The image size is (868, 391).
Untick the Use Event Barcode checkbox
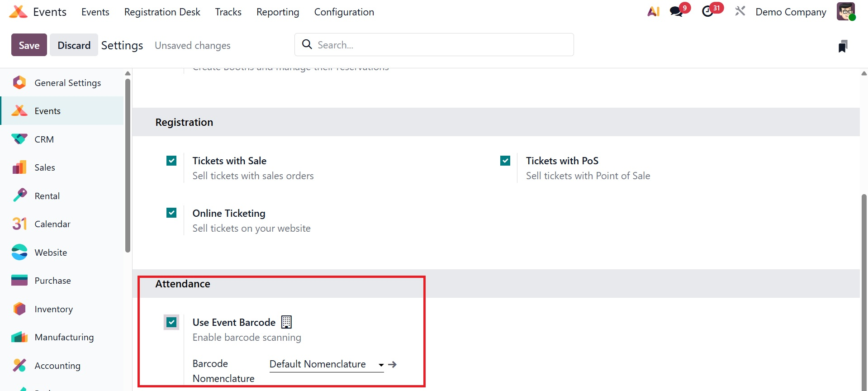tap(171, 322)
